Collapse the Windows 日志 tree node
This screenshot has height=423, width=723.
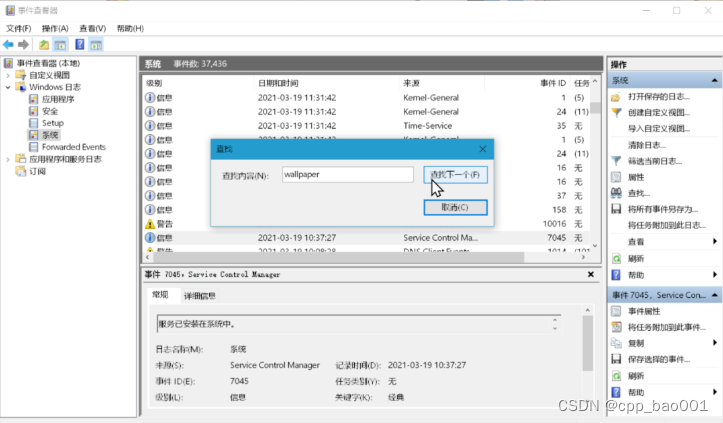8,87
